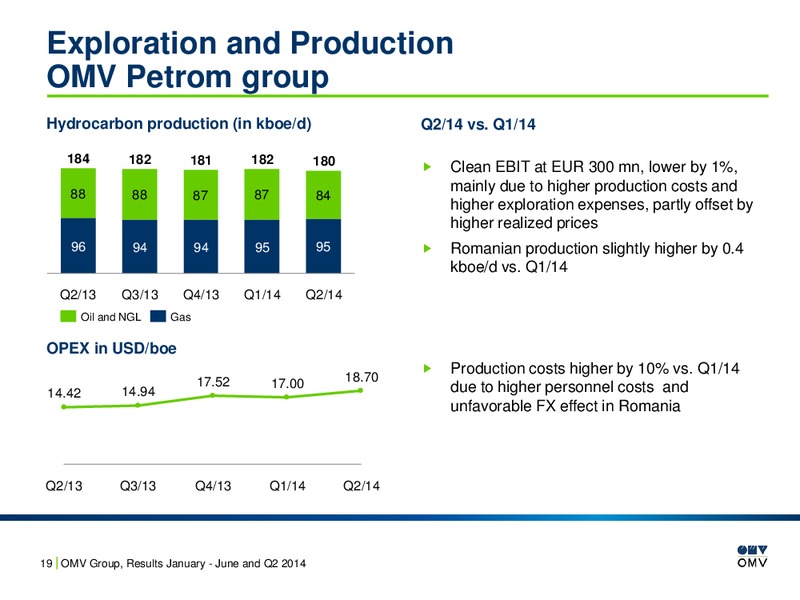The width and height of the screenshot is (800, 600).
Task: Click Q2/13 label under the production bar chart
Action: 78,294
